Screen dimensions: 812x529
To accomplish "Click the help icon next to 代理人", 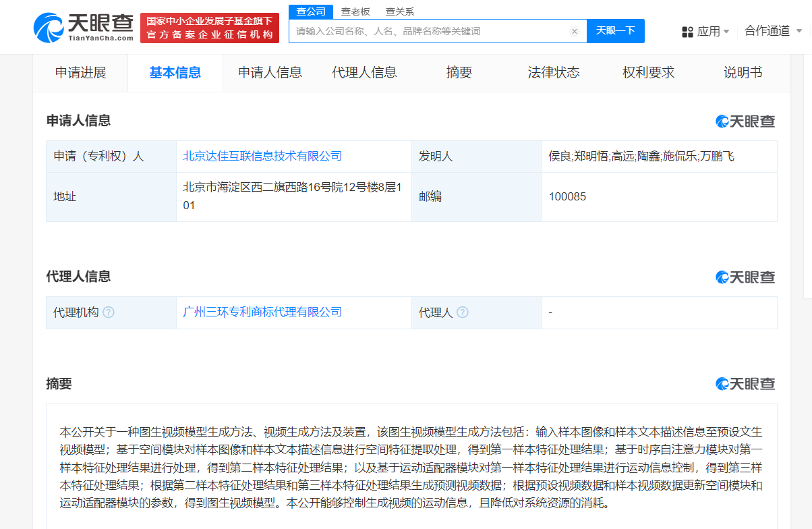I will pos(462,312).
